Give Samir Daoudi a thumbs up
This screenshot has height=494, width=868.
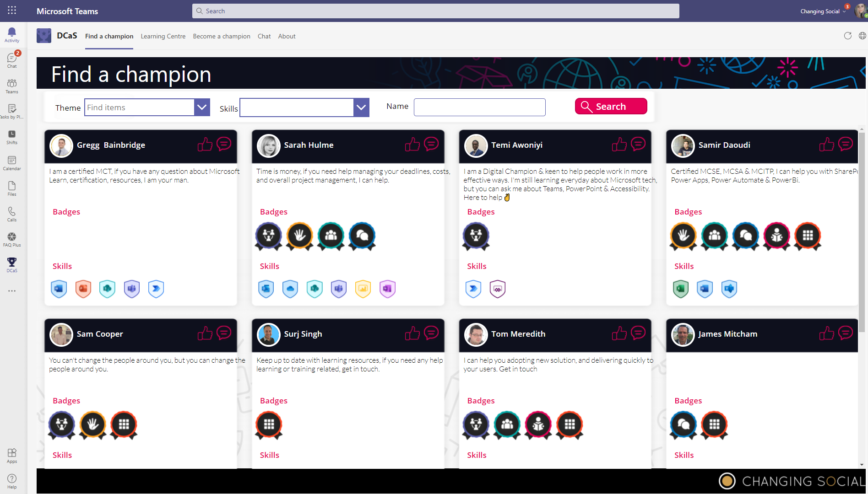827,145
